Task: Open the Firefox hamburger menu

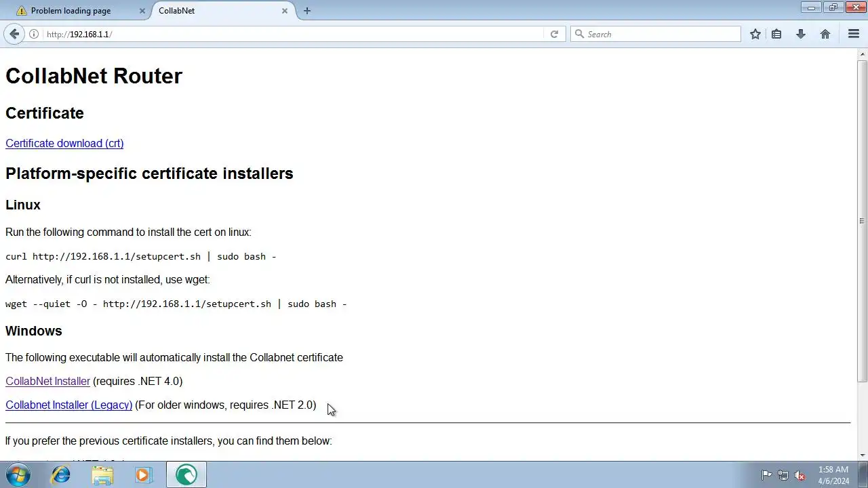Action: pos(854,34)
